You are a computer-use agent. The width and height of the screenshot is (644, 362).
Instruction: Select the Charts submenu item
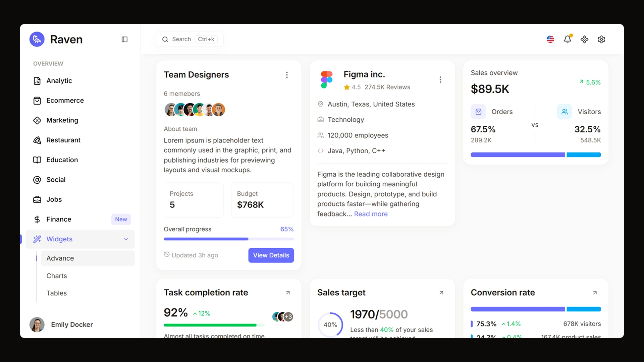88,276
